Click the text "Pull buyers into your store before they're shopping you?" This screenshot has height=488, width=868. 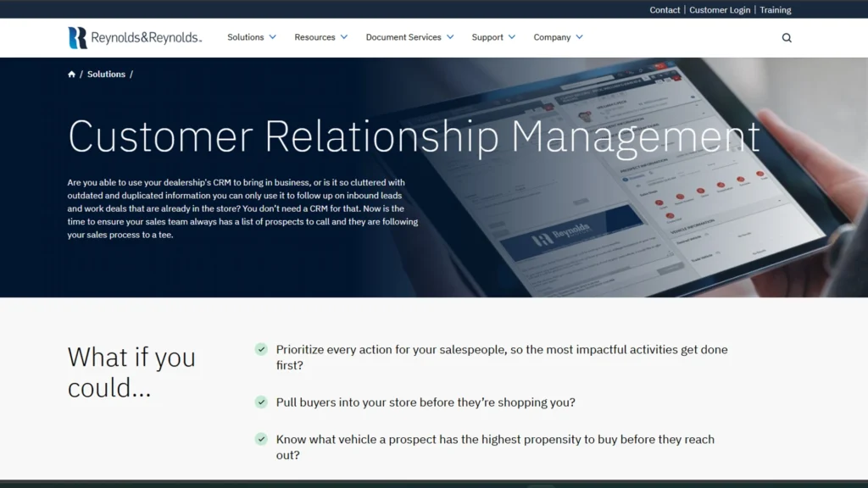coord(426,402)
